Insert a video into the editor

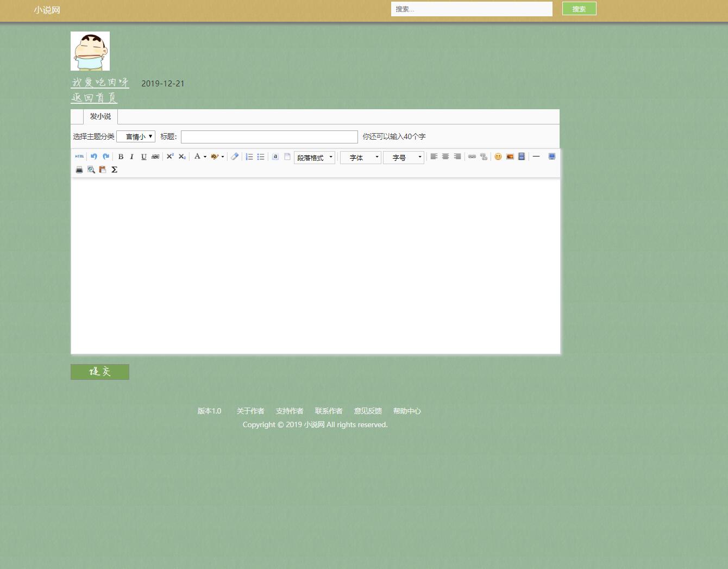(x=522, y=157)
